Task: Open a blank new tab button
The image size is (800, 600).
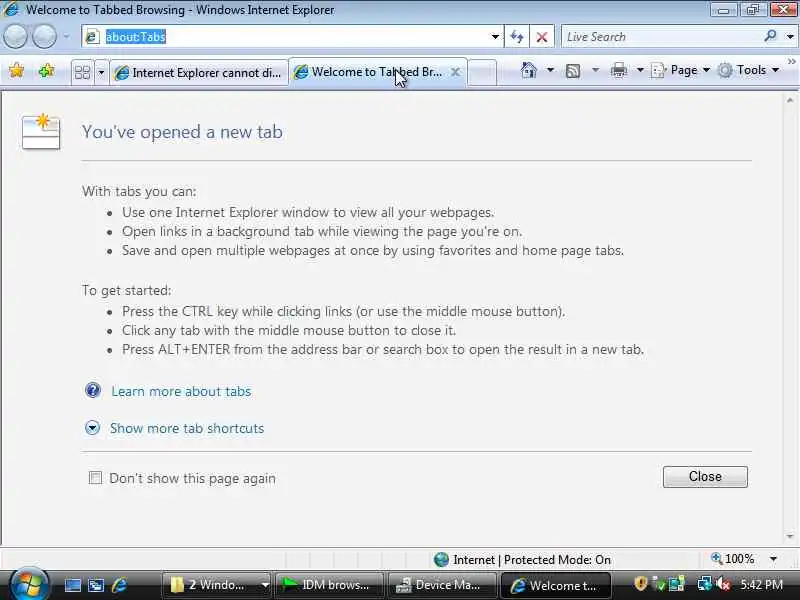Action: [x=482, y=72]
